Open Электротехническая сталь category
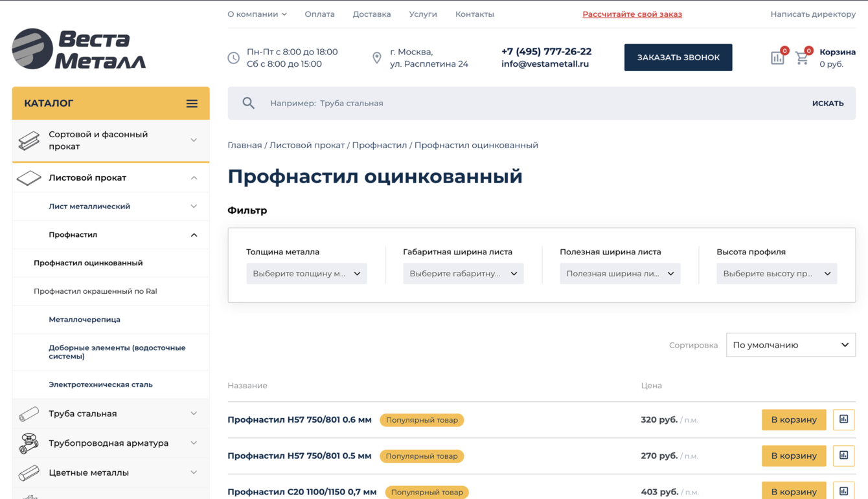The height and width of the screenshot is (499, 868). click(100, 384)
